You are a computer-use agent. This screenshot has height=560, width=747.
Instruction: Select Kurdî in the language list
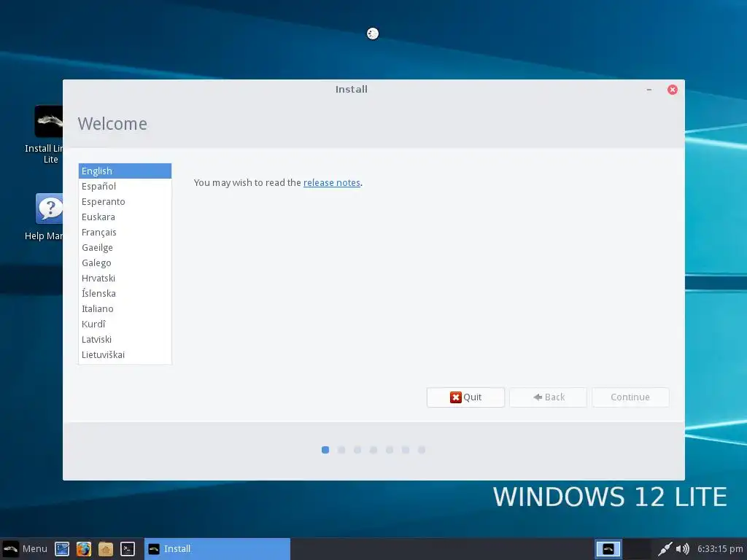click(125, 324)
